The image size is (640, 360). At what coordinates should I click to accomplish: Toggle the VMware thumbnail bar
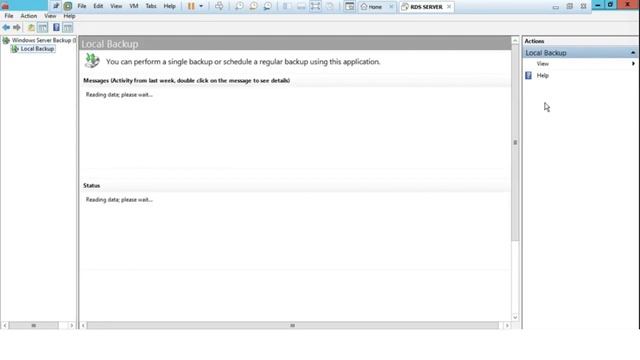[301, 6]
